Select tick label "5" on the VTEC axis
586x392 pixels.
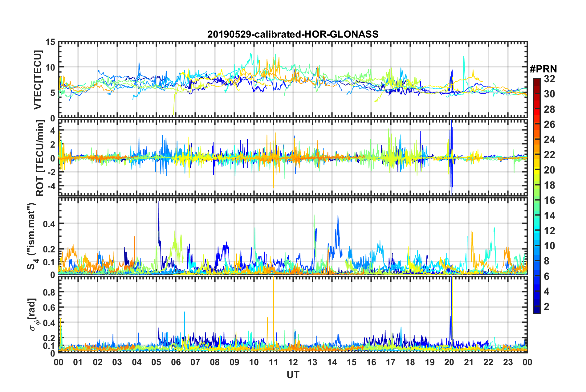[53, 93]
